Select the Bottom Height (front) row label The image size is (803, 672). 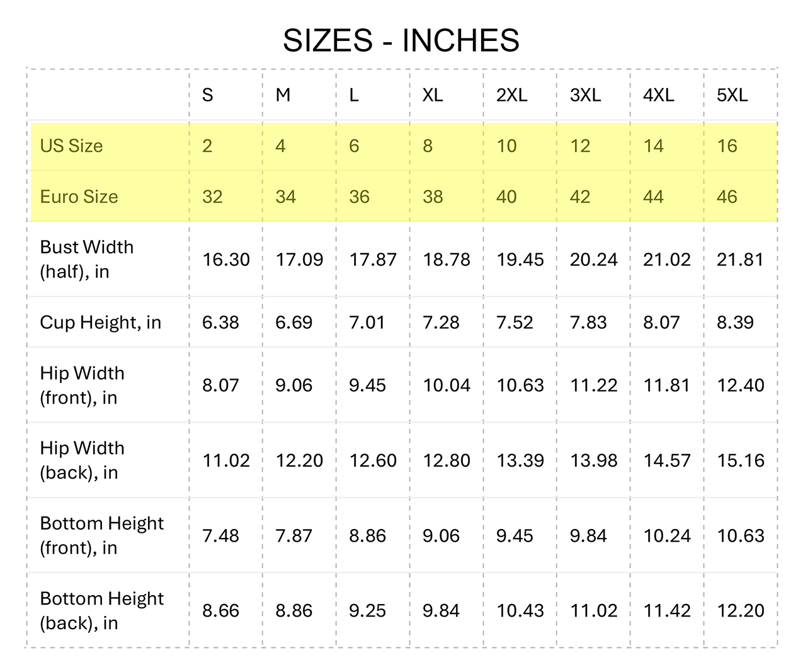click(101, 535)
